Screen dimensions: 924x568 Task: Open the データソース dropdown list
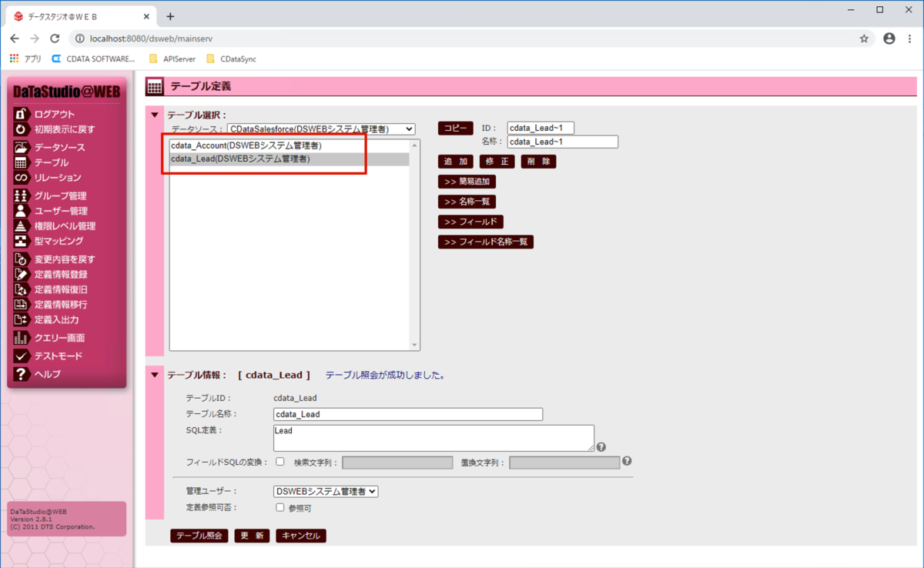(x=321, y=129)
